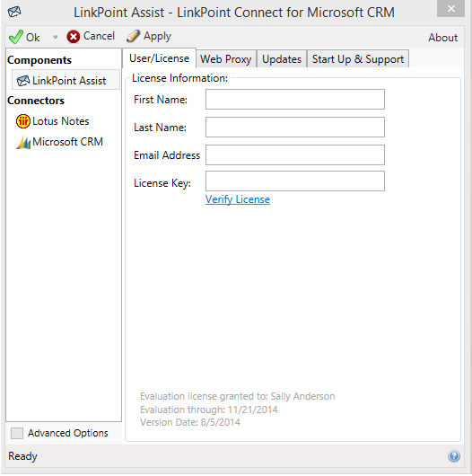Switch to the Web Proxy tab

226,58
